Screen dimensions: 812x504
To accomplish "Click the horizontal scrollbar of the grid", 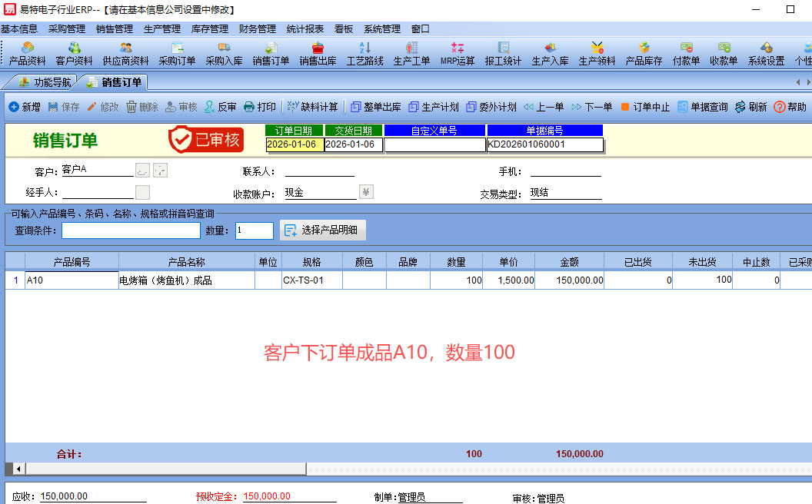I will click(x=384, y=468).
